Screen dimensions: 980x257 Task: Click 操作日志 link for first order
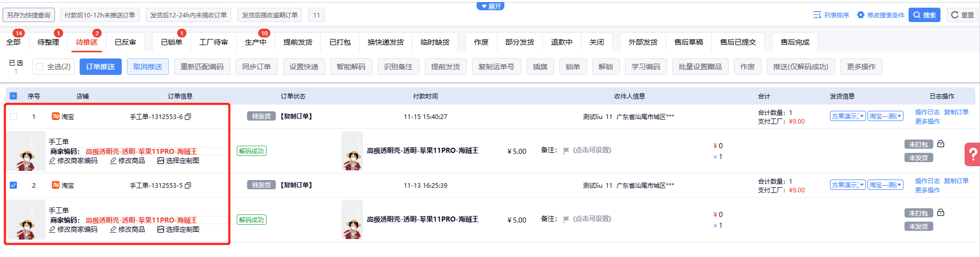pyautogui.click(x=927, y=112)
